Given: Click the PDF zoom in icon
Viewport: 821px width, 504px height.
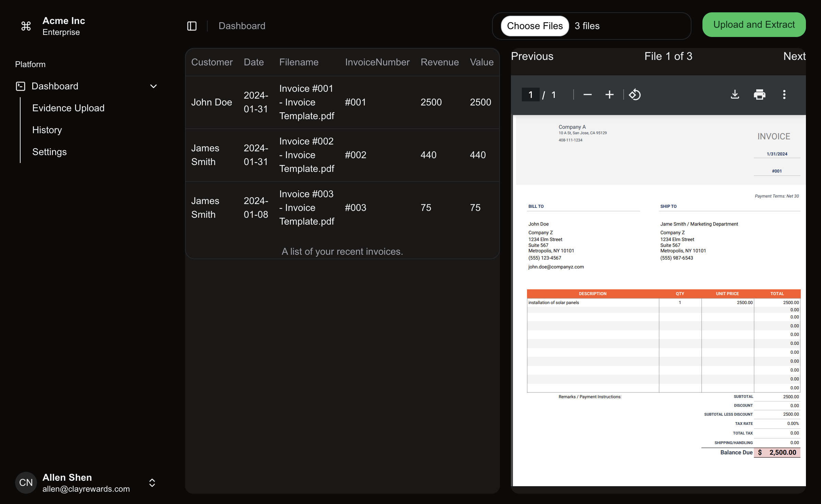Looking at the screenshot, I should click(609, 94).
